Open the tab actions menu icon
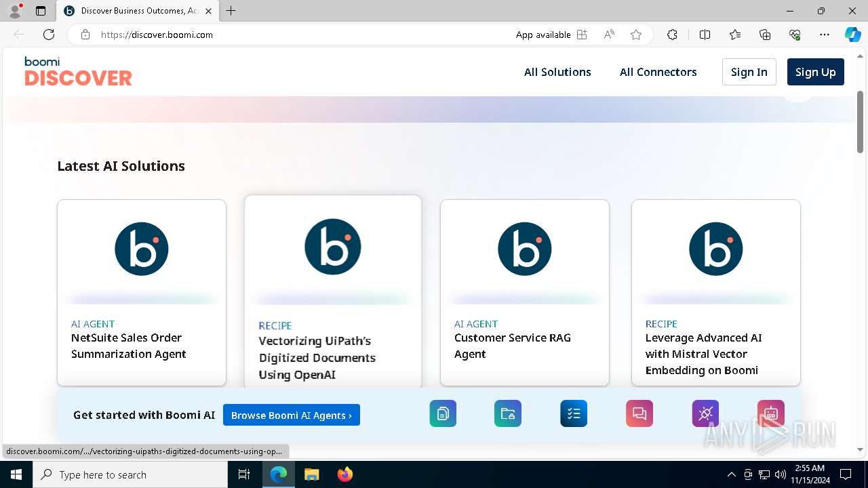868x488 pixels. coord(41,11)
